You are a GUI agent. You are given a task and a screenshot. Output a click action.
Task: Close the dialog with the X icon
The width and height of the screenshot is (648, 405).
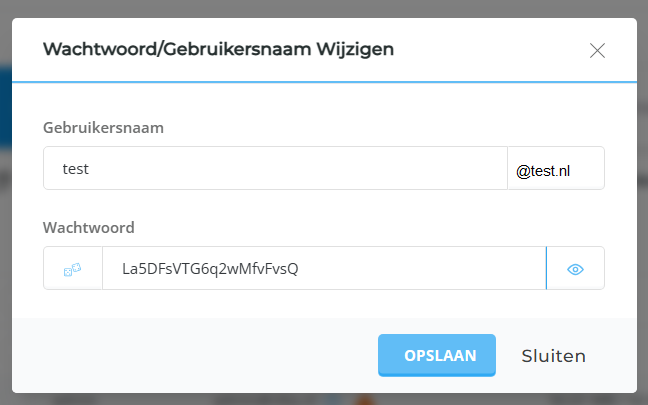coord(597,51)
